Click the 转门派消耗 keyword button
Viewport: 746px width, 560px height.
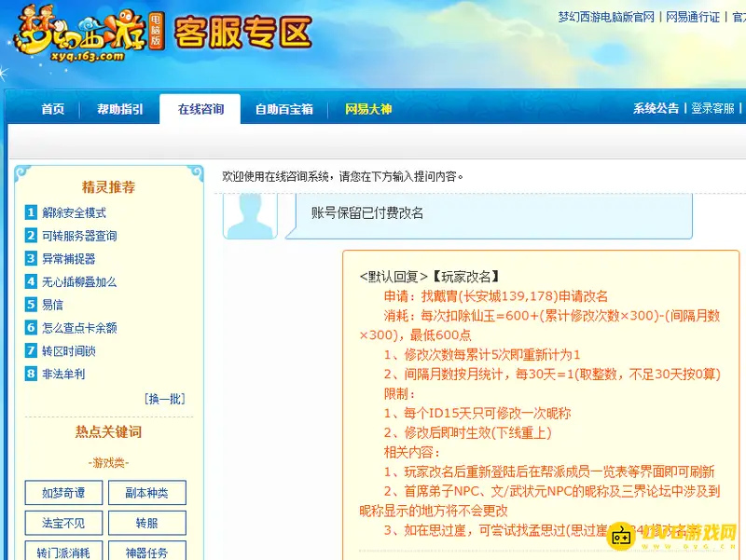click(63, 552)
